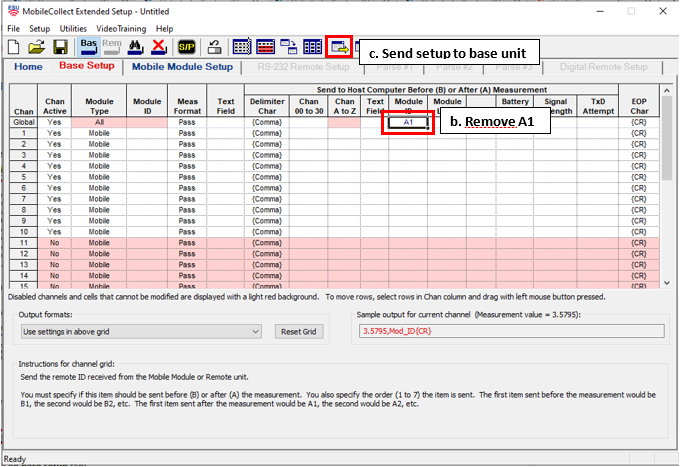
Task: Click Delimiter Char {Comma} cell for channel 14
Action: [267, 276]
